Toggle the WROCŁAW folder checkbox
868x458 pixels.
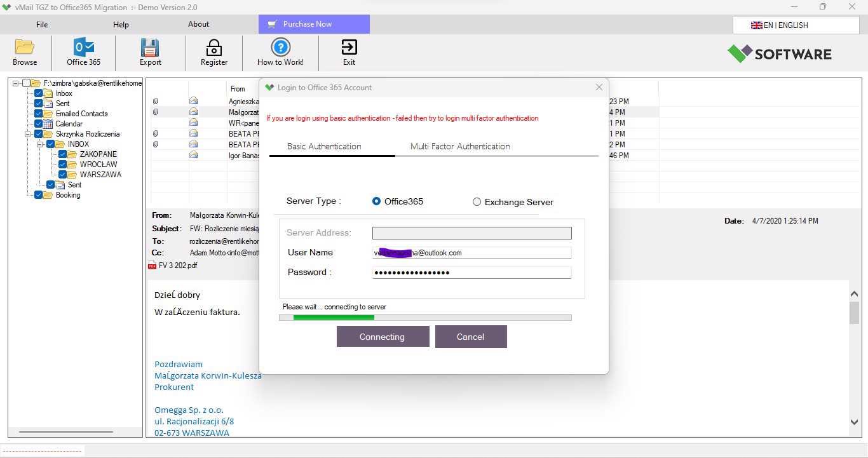(x=62, y=165)
